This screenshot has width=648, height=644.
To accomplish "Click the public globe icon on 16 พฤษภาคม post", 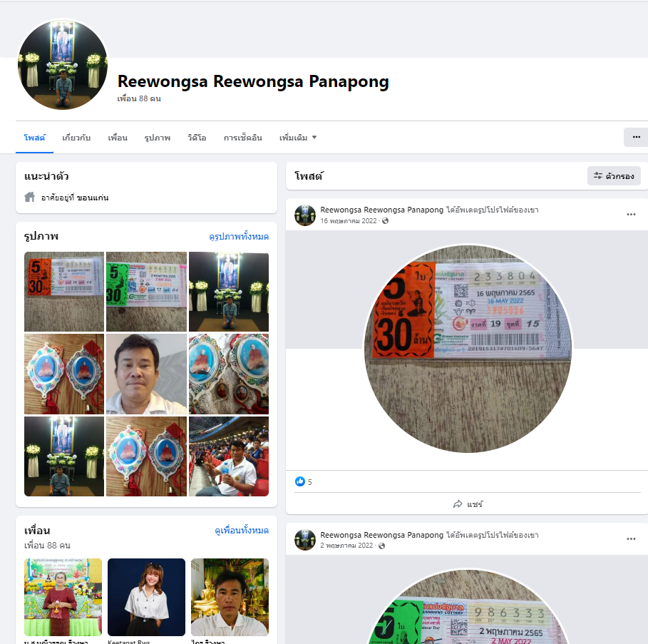I will (385, 221).
